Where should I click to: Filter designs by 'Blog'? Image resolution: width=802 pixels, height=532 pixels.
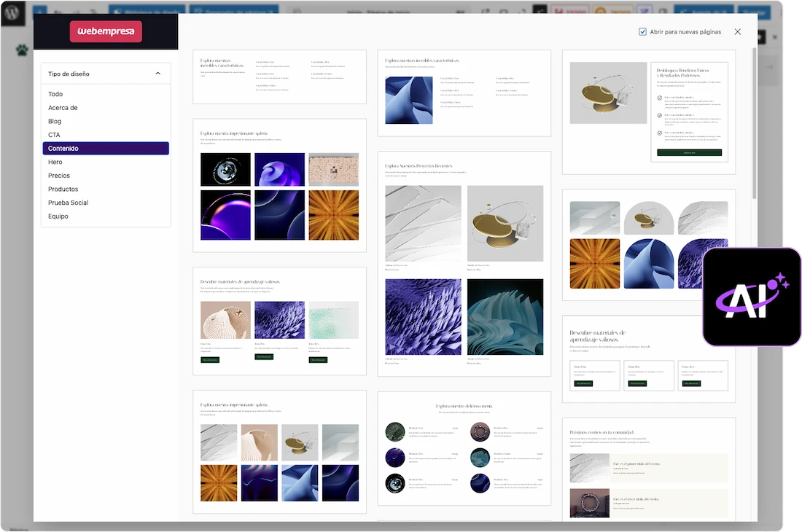tap(55, 121)
